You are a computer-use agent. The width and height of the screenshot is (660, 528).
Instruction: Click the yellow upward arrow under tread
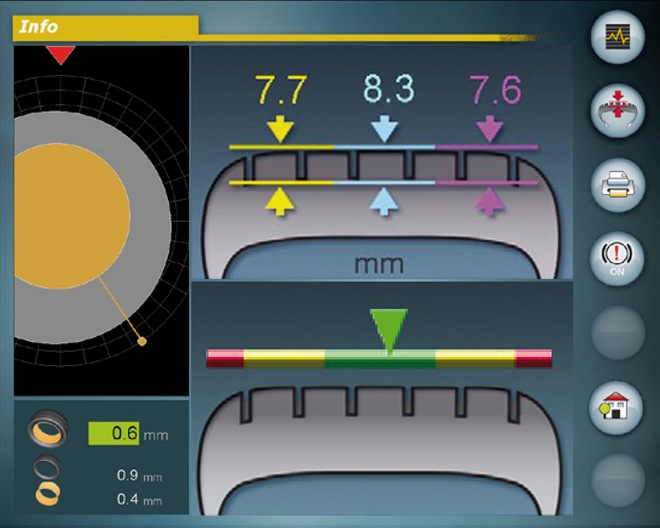point(280,203)
